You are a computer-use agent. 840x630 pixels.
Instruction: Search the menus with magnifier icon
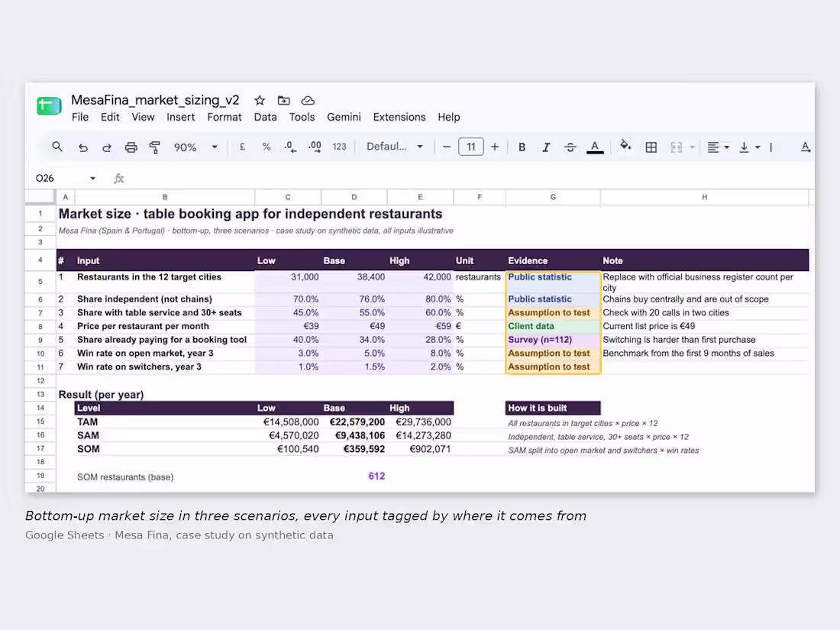click(x=57, y=147)
